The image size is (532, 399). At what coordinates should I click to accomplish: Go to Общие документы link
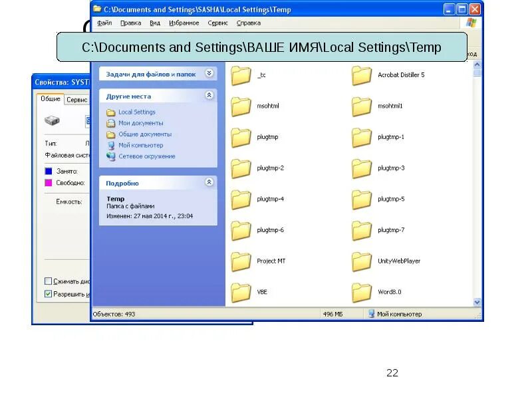coord(145,134)
